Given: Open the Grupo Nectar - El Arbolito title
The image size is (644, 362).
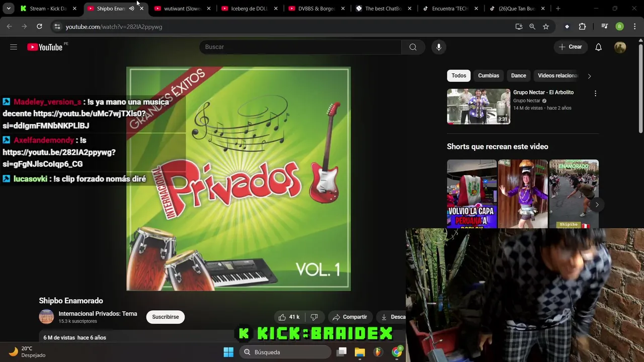Looking at the screenshot, I should (x=543, y=93).
